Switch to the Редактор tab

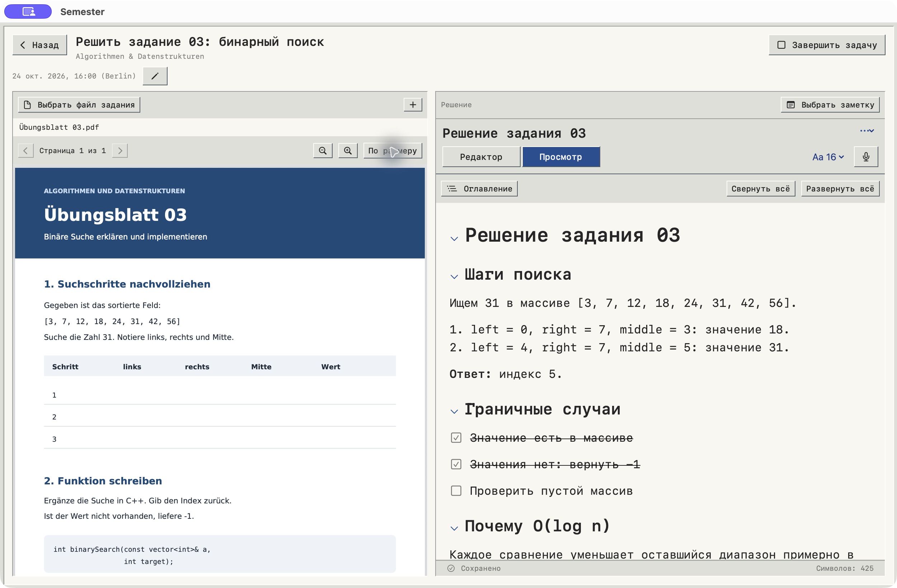481,157
